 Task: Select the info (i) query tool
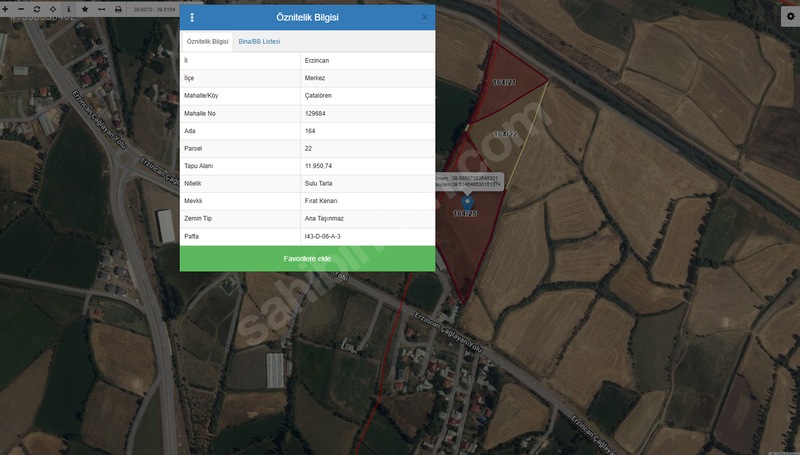tap(68, 9)
